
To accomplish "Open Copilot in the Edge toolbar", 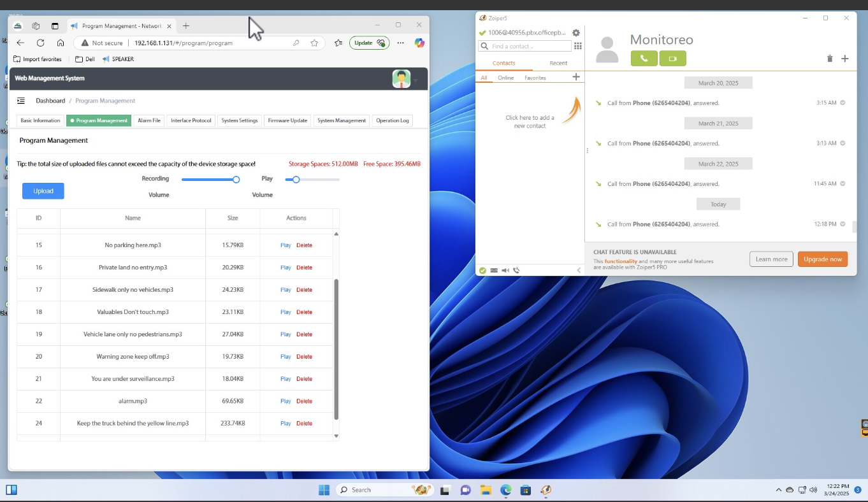I will pyautogui.click(x=419, y=43).
